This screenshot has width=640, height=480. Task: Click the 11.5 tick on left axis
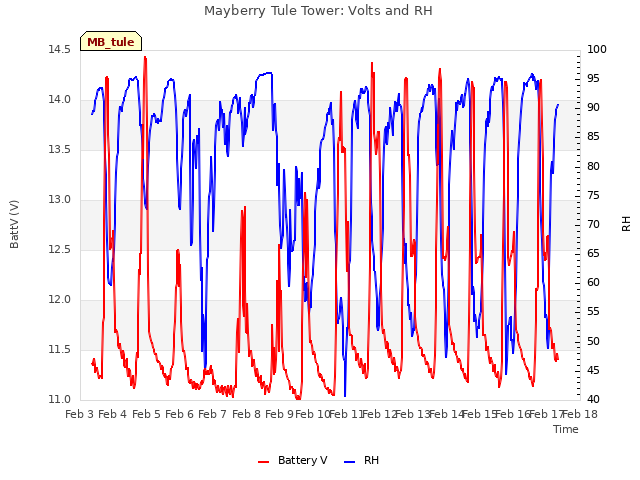(x=59, y=349)
